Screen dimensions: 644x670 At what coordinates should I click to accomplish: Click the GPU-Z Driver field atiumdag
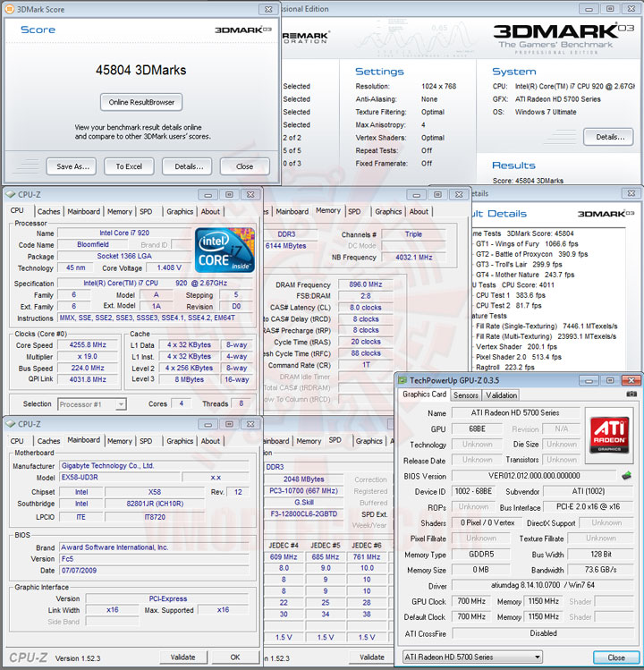click(542, 585)
